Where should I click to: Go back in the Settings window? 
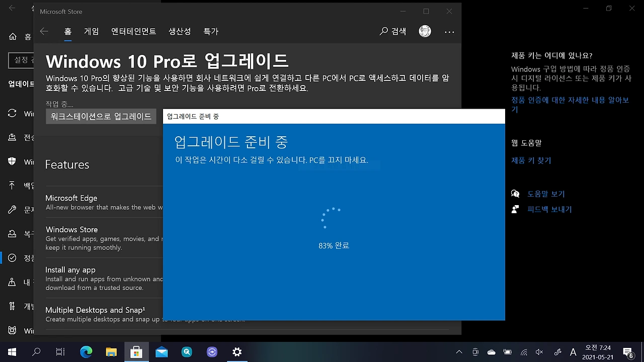(x=12, y=8)
